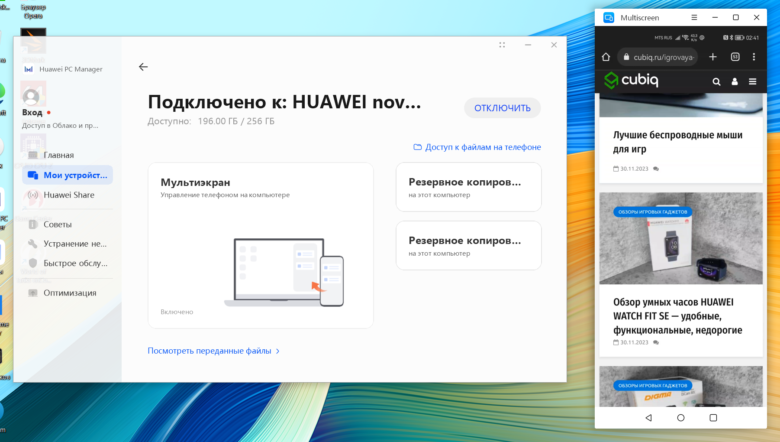Open a new tab with plus icon
780x442 pixels.
click(x=713, y=57)
